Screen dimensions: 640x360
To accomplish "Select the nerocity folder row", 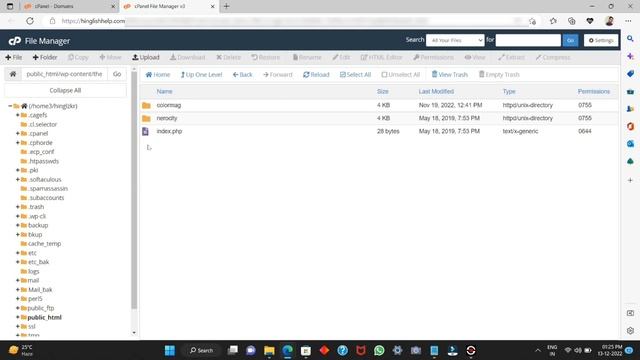I will (379, 118).
